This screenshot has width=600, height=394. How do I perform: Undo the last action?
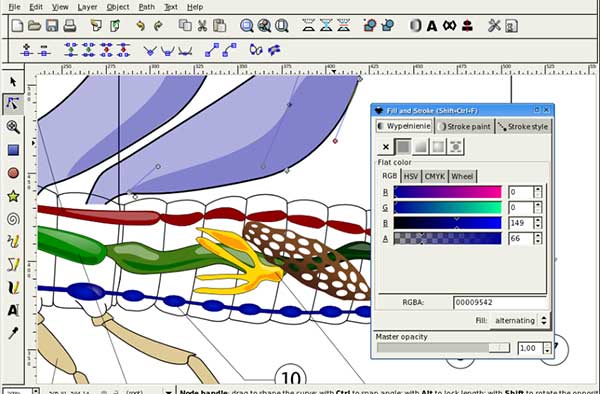point(140,26)
